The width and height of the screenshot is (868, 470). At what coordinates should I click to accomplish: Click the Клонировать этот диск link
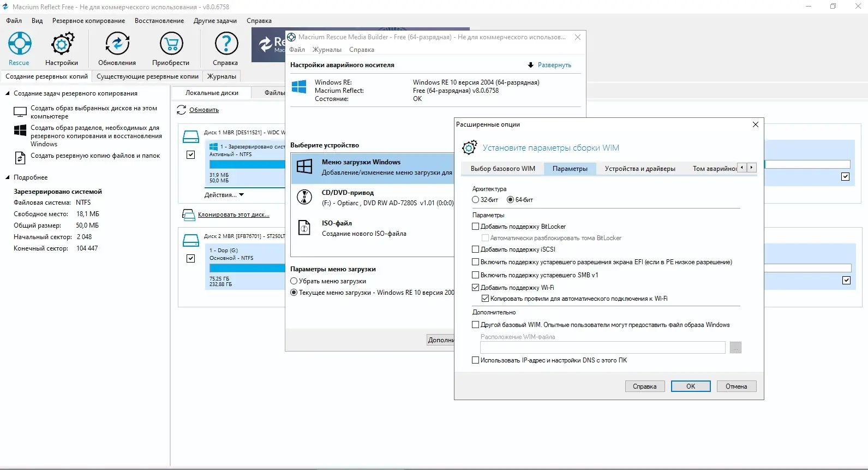pos(234,215)
